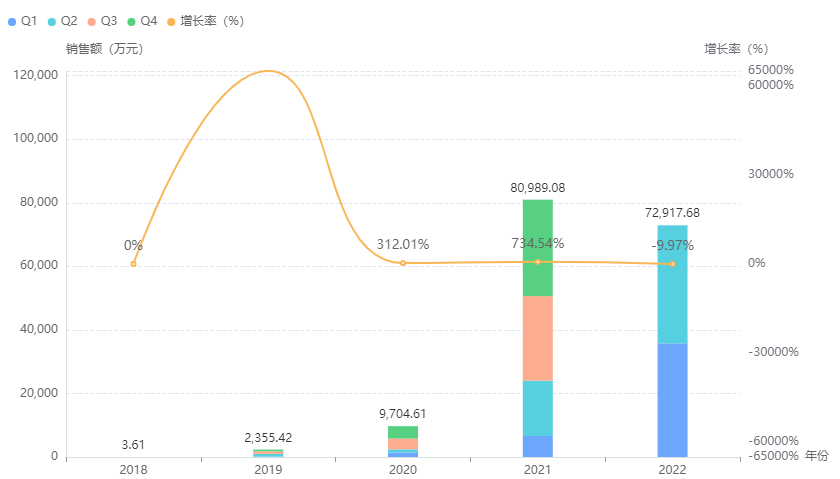Toggle the Q3 legend series

(x=102, y=20)
